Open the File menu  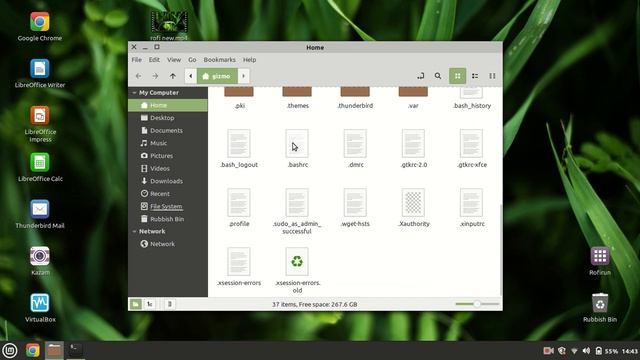point(136,60)
